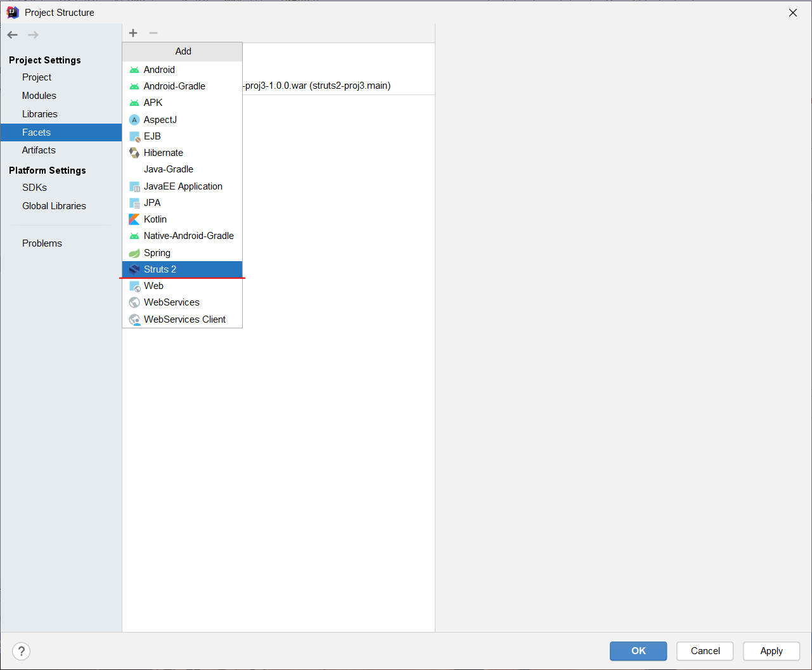Go to Modules settings
The height and width of the screenshot is (670, 812).
pos(61,96)
